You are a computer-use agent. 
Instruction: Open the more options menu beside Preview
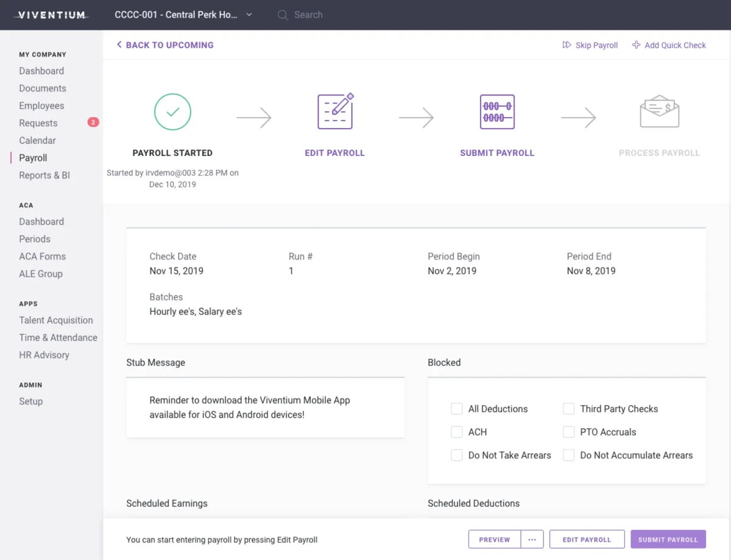tap(532, 539)
